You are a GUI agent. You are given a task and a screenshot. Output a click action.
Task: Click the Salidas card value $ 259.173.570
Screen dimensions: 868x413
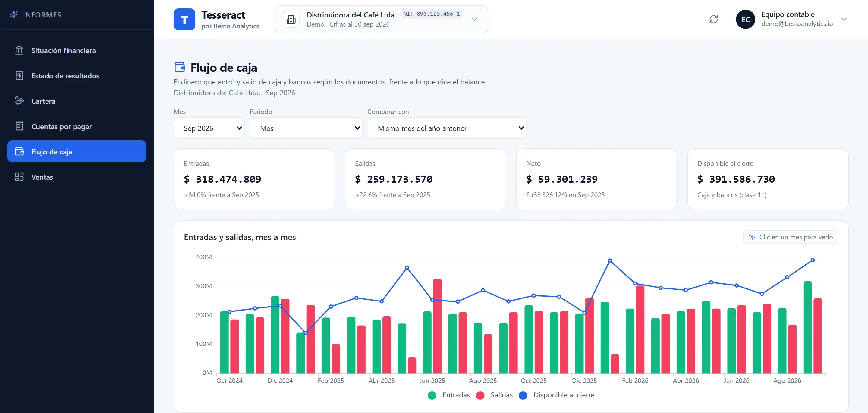(x=394, y=179)
